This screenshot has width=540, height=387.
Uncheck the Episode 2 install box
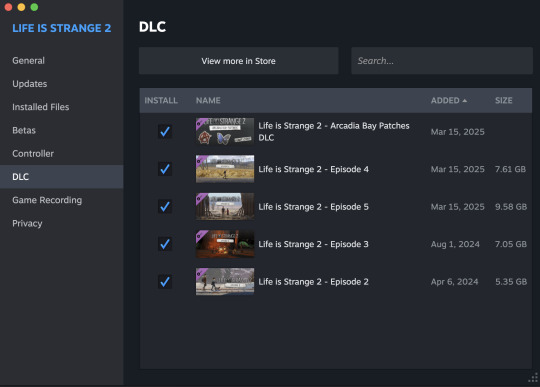click(165, 282)
